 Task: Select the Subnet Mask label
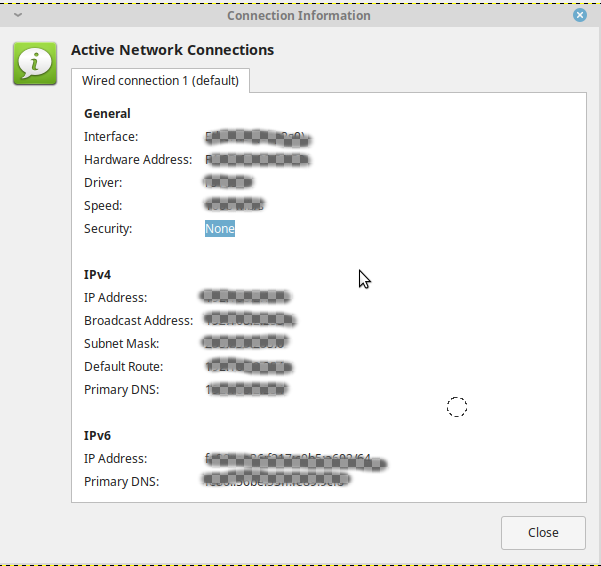pyautogui.click(x=122, y=344)
